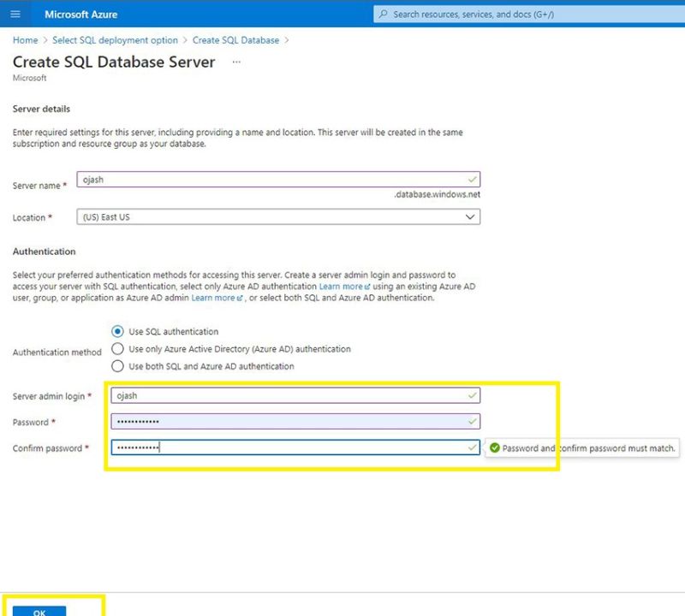Click the external link icon after first Learn more
685x616 pixels.
point(368,286)
